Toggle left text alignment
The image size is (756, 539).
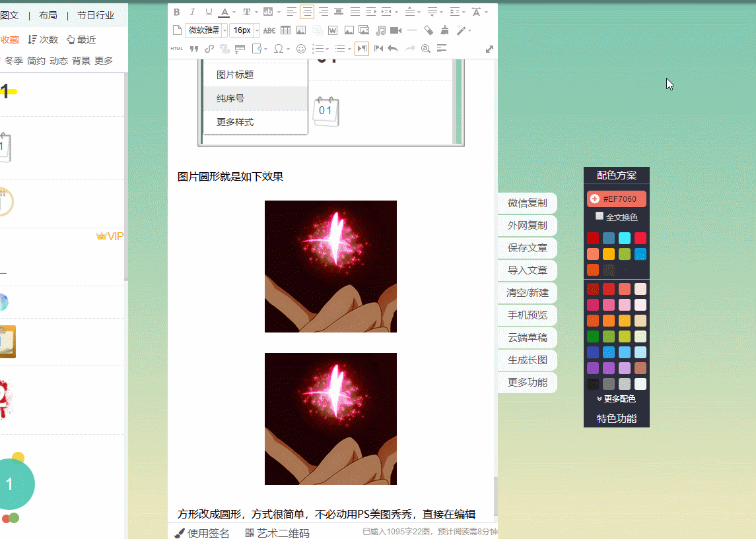(291, 12)
